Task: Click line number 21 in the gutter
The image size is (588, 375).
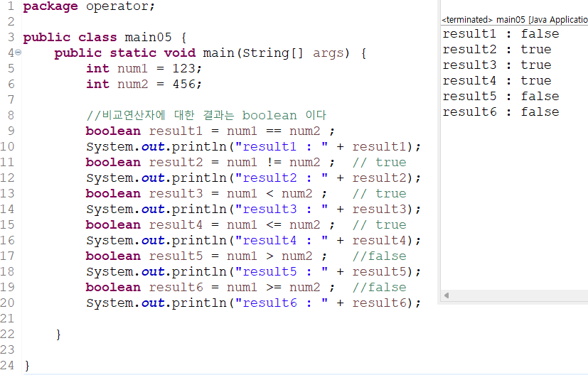Action: tap(7, 318)
